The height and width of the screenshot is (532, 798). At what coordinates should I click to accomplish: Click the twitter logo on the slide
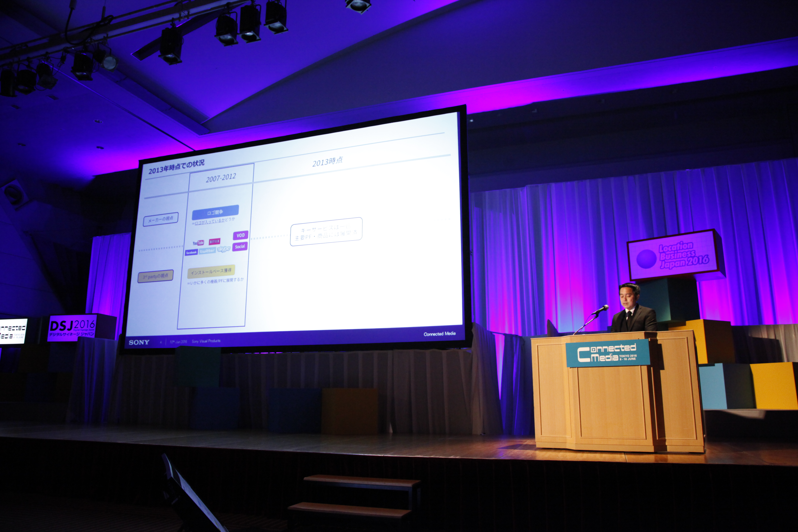point(207,251)
